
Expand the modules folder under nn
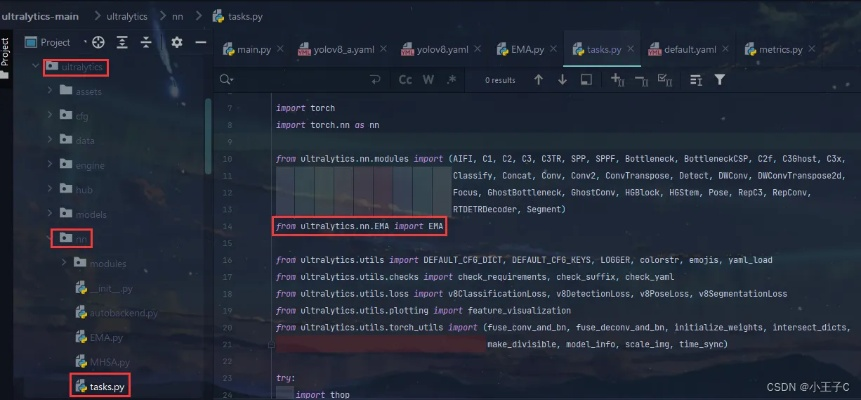click(x=65, y=263)
